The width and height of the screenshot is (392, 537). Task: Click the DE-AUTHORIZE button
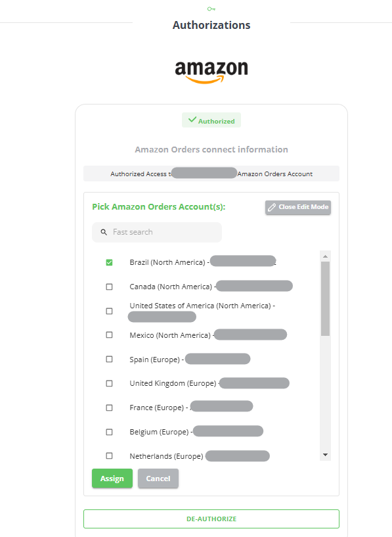click(x=211, y=519)
